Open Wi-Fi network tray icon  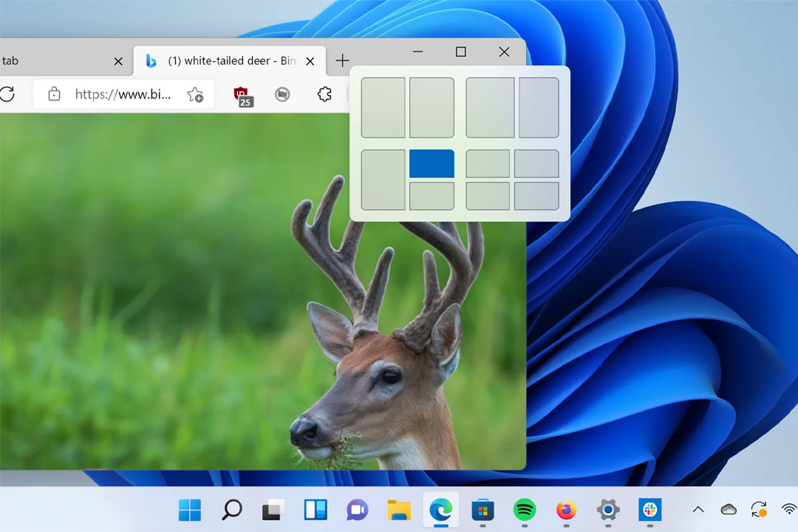[789, 510]
